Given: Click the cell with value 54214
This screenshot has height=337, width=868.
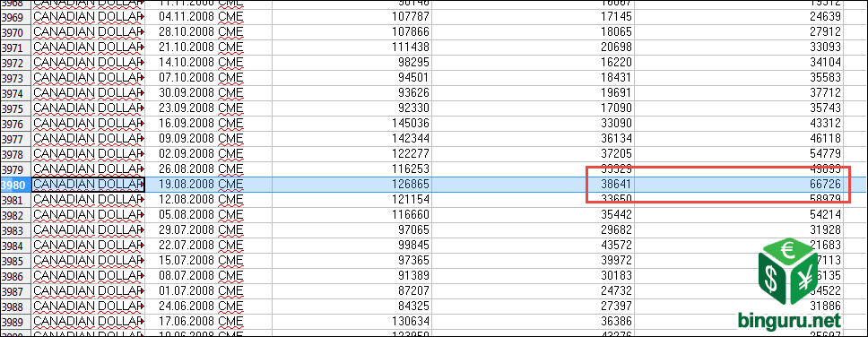Looking at the screenshot, I should [x=739, y=215].
